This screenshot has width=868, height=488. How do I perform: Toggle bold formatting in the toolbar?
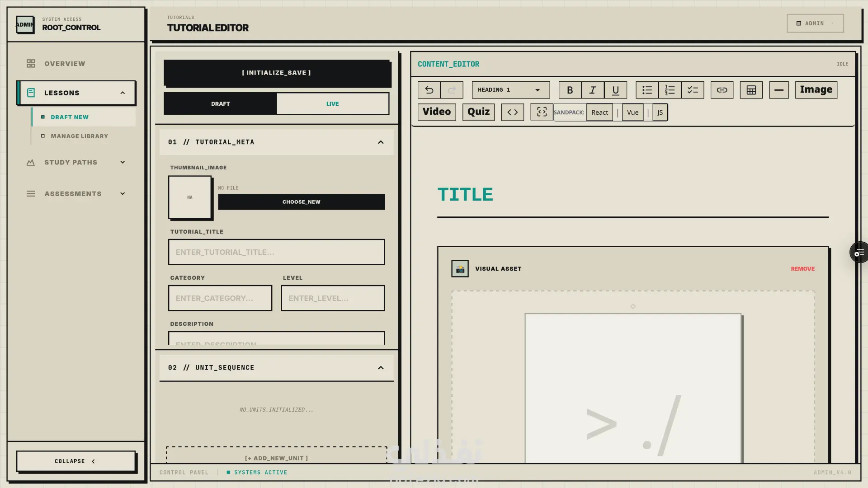point(570,90)
